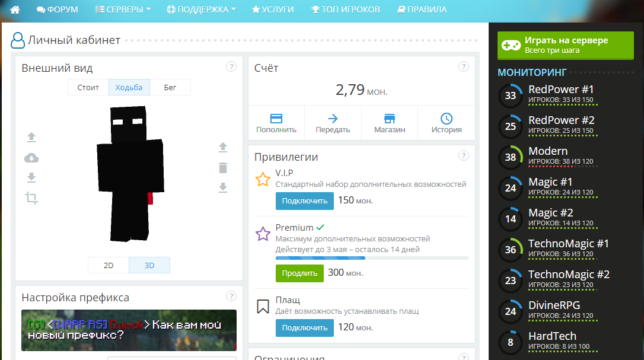Viewport: 644px width, 360px height.
Task: Click the green Premium active checkmark
Action: 321,227
